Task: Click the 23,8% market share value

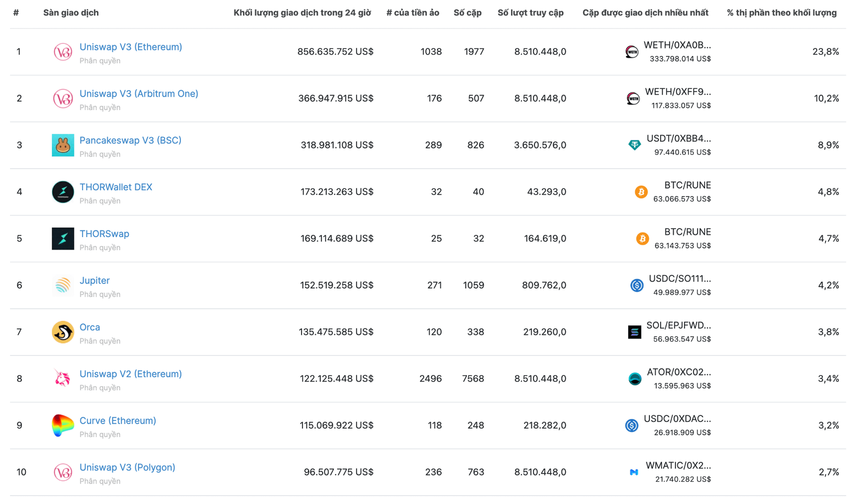Action: (x=826, y=52)
